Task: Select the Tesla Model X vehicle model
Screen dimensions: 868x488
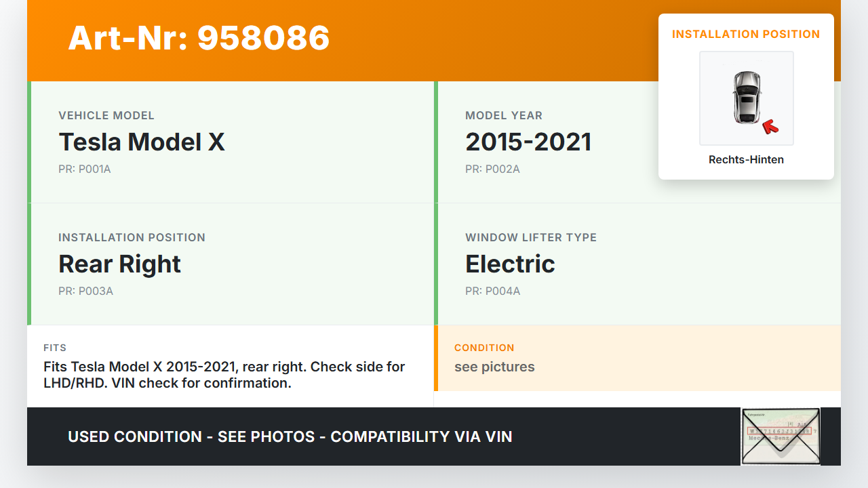Action: click(x=142, y=142)
